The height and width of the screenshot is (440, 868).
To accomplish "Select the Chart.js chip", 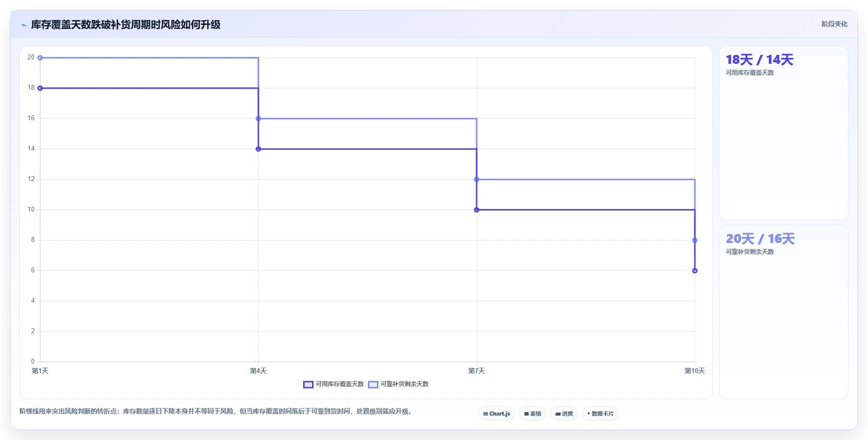I will 497,414.
